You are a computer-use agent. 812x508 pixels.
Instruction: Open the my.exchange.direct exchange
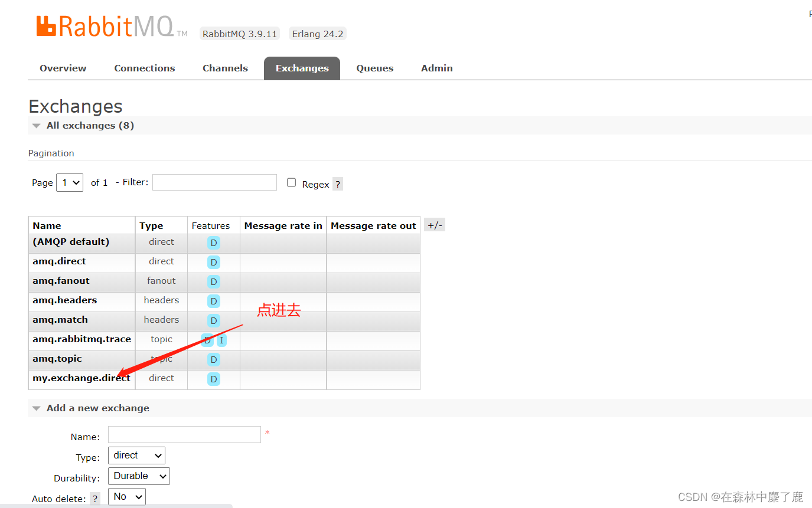pos(81,378)
